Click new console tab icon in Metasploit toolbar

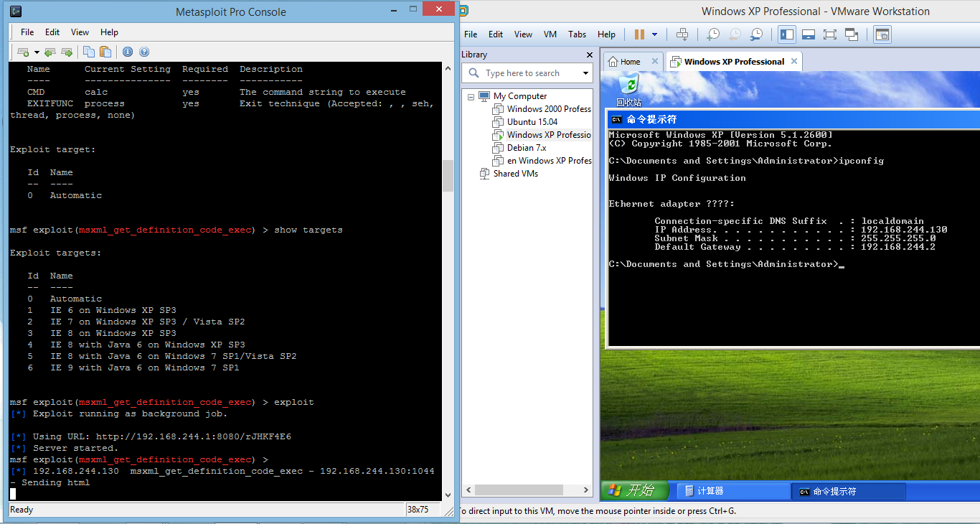coord(23,52)
